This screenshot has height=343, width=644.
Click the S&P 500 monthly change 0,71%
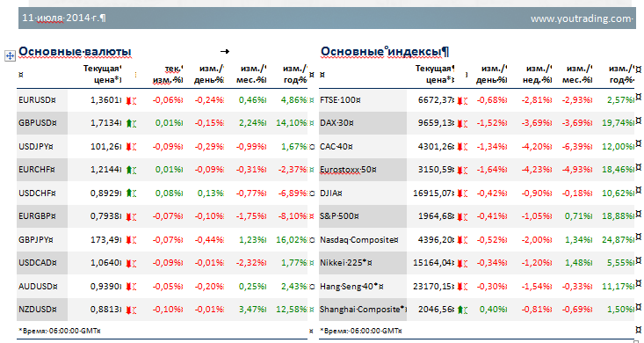tap(576, 216)
